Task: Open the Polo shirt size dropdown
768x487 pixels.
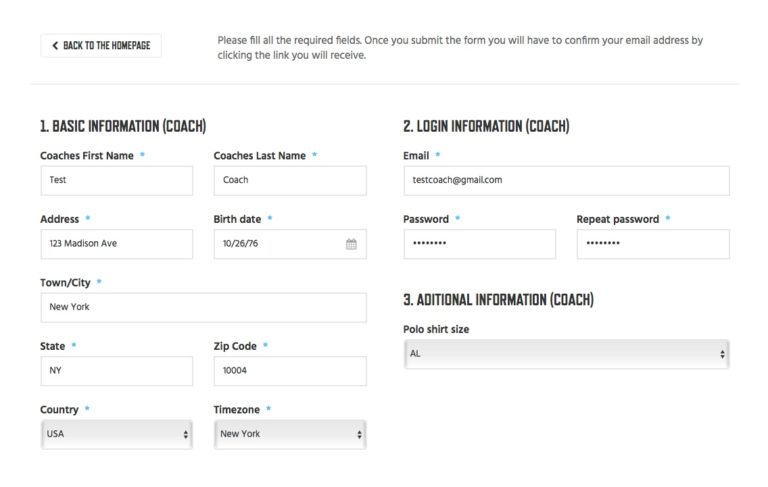Action: click(x=567, y=354)
